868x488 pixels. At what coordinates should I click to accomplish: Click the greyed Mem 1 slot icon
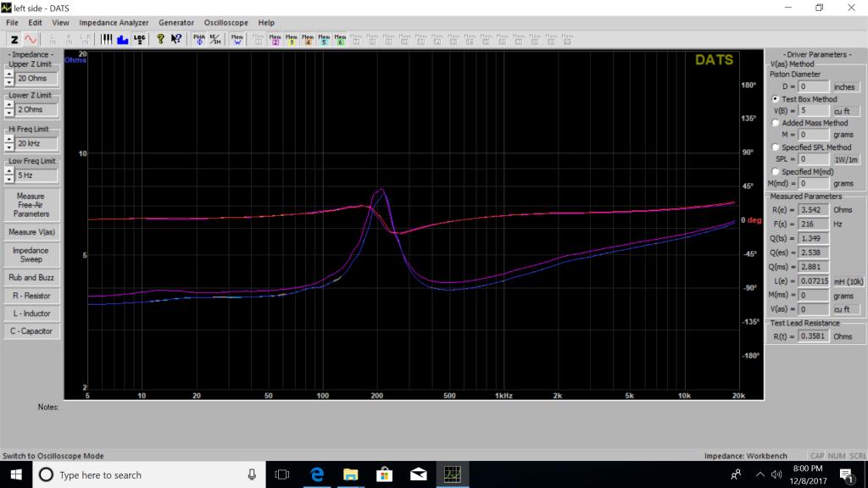coord(259,39)
